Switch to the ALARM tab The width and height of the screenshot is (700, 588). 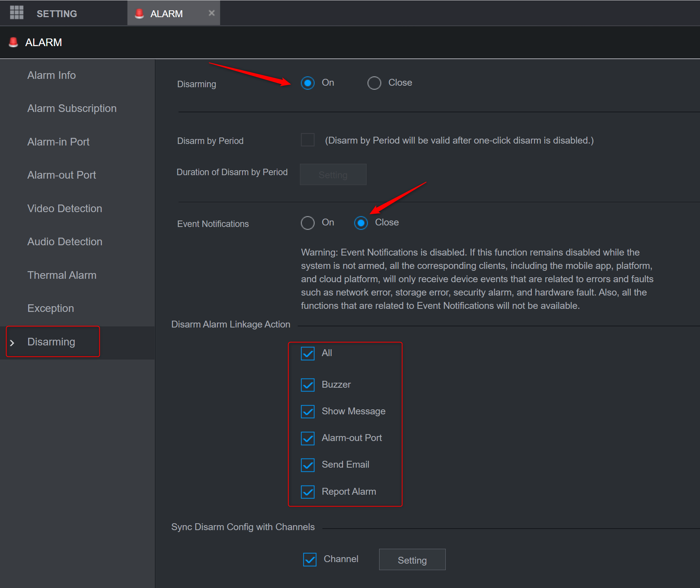point(167,13)
